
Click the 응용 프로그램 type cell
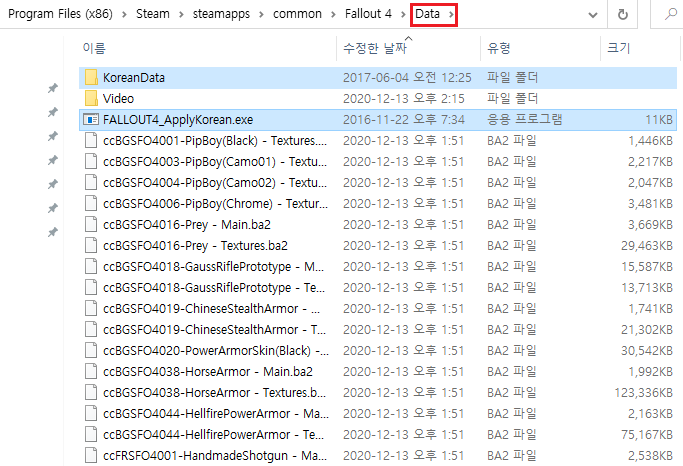pos(524,119)
